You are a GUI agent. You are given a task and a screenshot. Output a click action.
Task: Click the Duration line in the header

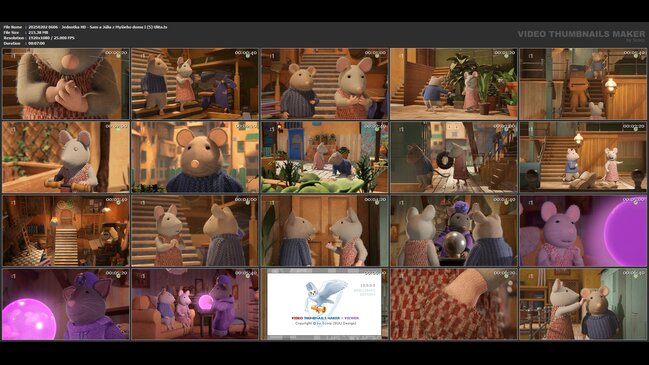tap(24, 43)
